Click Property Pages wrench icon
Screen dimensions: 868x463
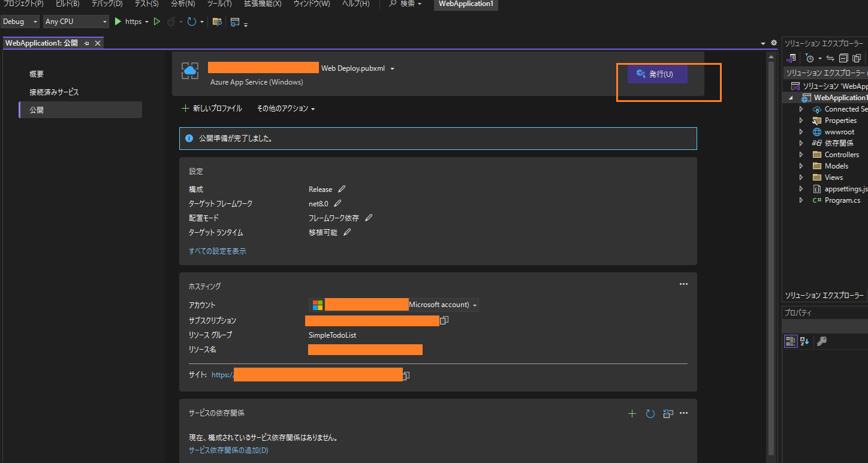coord(822,341)
